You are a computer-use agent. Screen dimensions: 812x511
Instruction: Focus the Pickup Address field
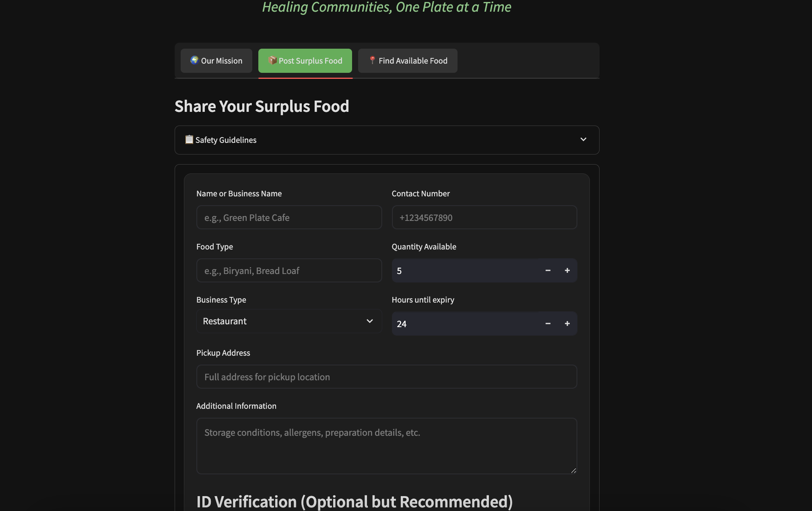386,377
